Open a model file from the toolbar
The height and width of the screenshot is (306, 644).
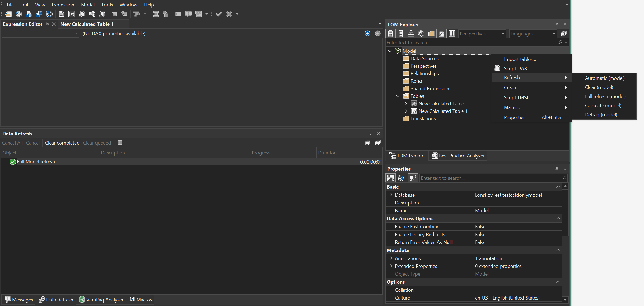coord(9,14)
